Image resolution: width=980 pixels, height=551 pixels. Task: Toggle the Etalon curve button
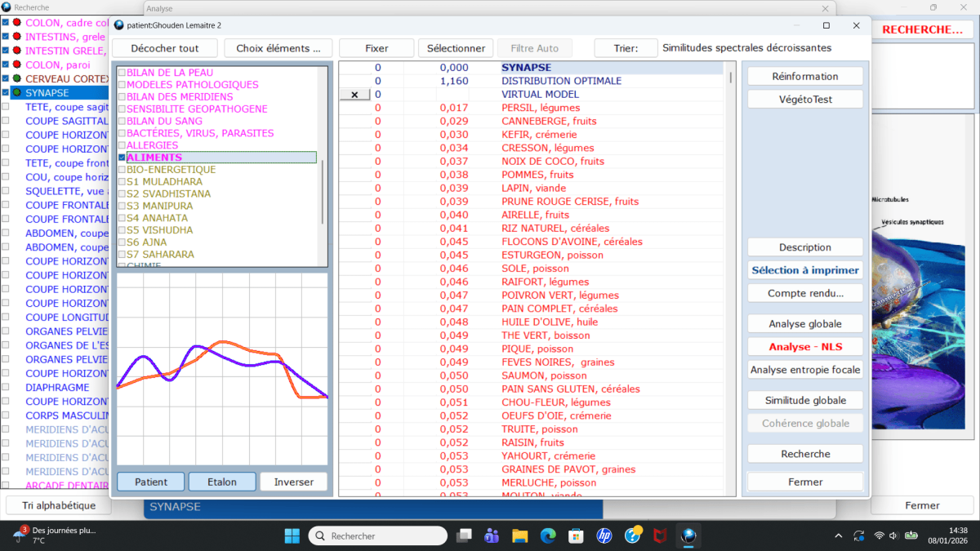tap(221, 482)
